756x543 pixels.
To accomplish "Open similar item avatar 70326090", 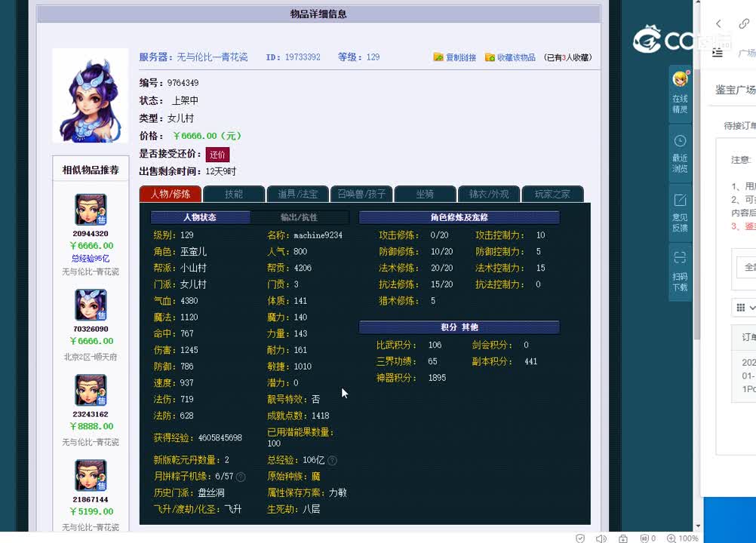I will coord(91,305).
